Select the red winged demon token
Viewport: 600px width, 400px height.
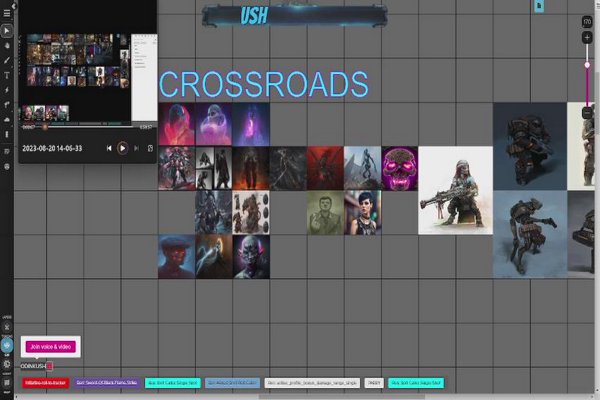[x=325, y=168]
